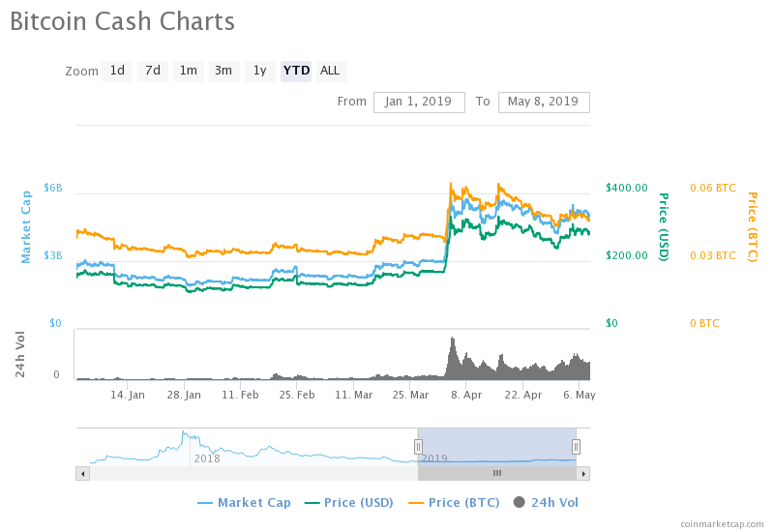Screen dimensions: 774x532
Task: Click the navigator right range handle
Action: [576, 447]
